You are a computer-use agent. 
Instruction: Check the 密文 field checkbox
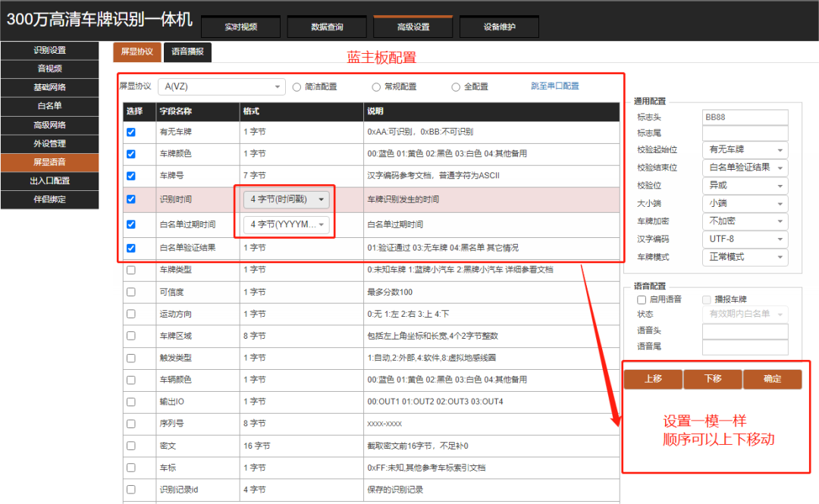point(131,446)
